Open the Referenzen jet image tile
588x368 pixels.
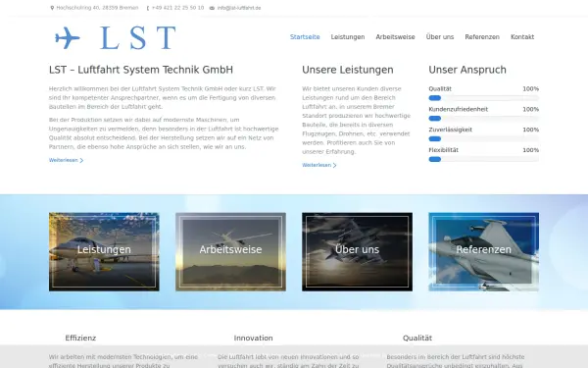[x=484, y=251]
